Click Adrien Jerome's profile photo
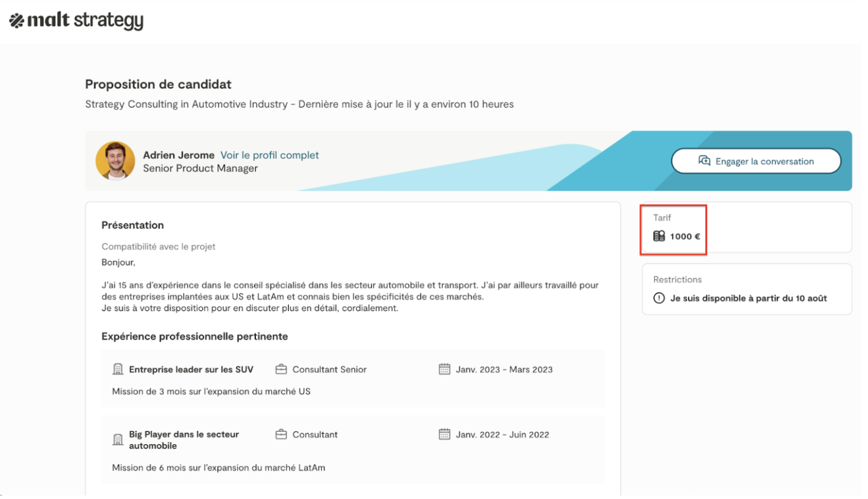This screenshot has height=499, width=868. coord(115,161)
